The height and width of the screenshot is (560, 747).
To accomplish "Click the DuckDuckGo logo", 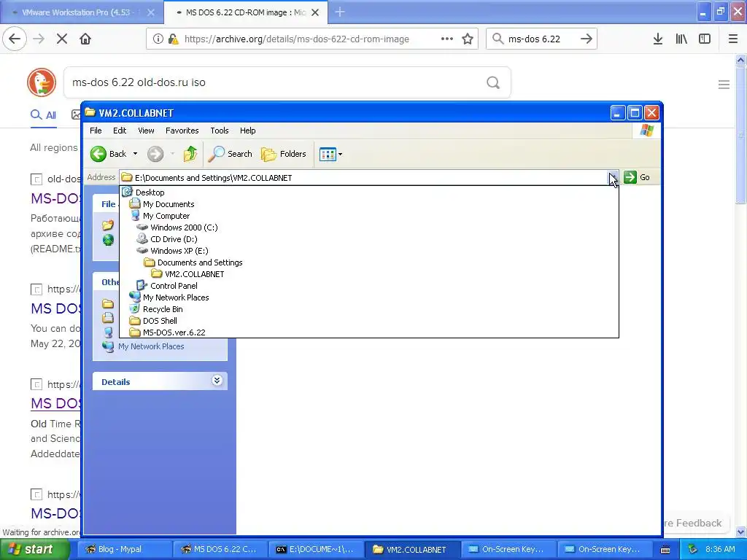I will tap(42, 82).
